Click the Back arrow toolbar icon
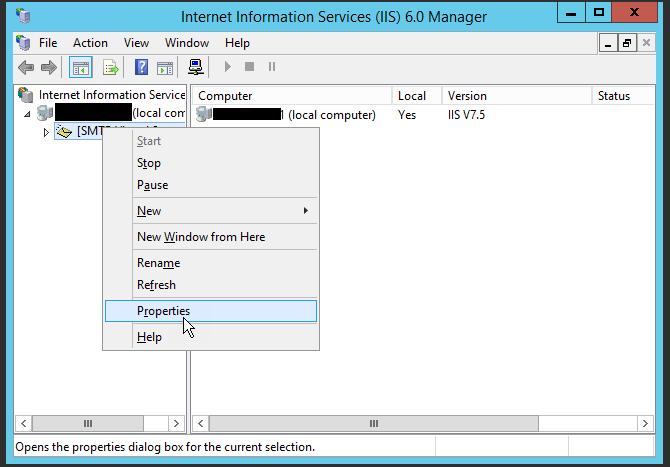The width and height of the screenshot is (670, 467). [x=25, y=67]
